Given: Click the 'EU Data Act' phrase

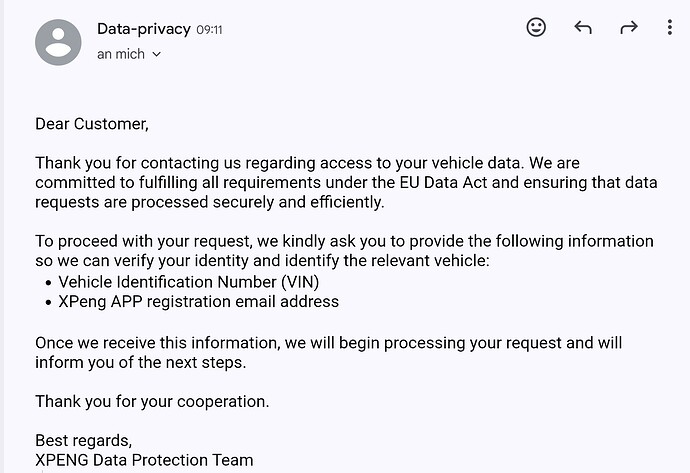Looking at the screenshot, I should (443, 183).
